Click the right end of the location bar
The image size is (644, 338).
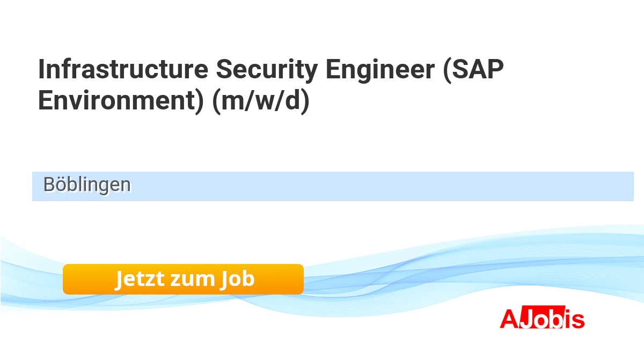(x=623, y=186)
